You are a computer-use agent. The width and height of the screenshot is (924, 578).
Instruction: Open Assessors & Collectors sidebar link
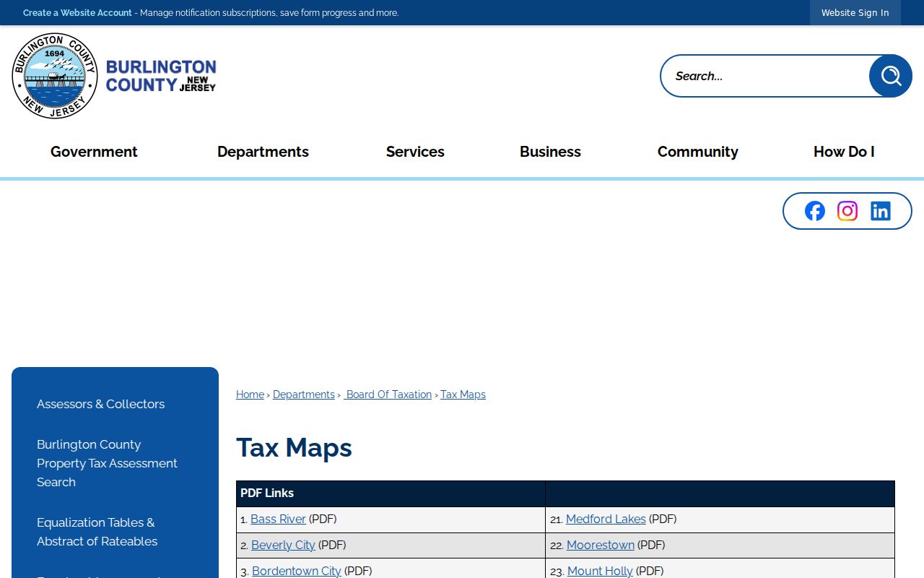point(100,404)
